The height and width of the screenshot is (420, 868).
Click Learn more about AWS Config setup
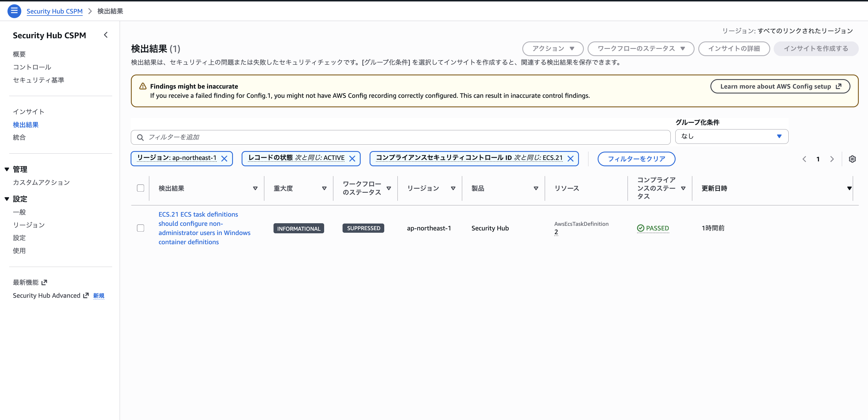pos(780,86)
